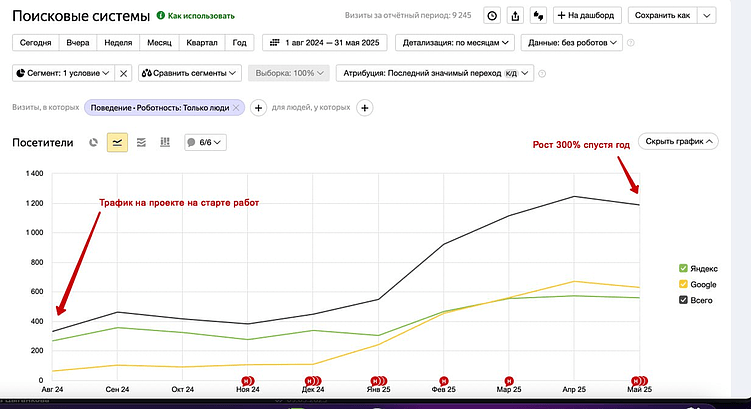Select the Месяц period tab

(x=159, y=43)
